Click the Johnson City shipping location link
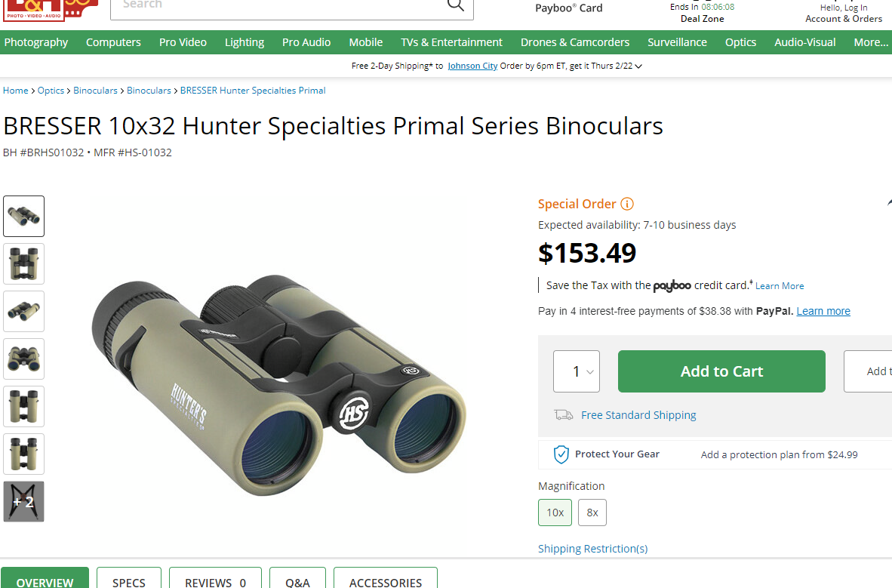 pyautogui.click(x=472, y=66)
